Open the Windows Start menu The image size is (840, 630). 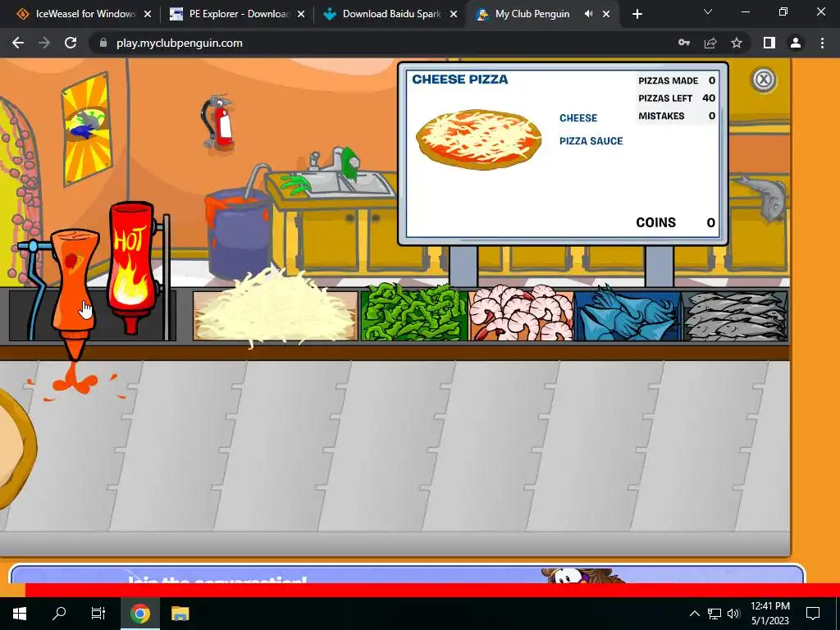(x=20, y=614)
